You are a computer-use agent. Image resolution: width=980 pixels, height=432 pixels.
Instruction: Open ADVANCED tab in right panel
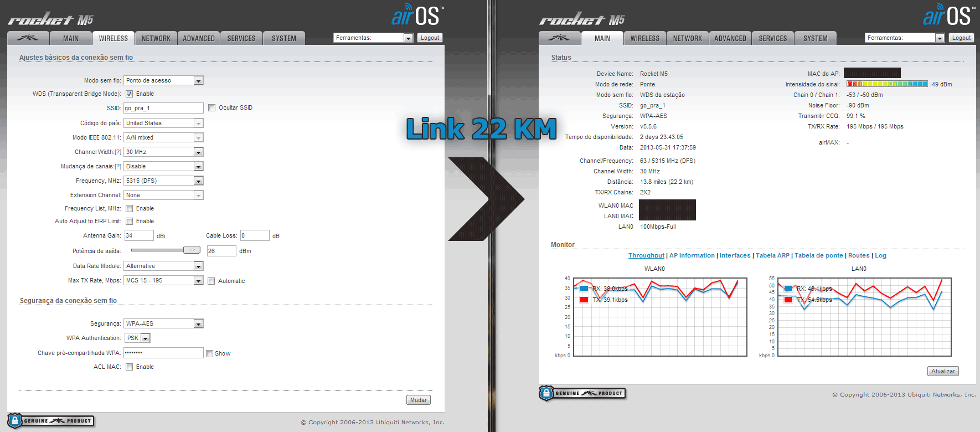pyautogui.click(x=730, y=38)
